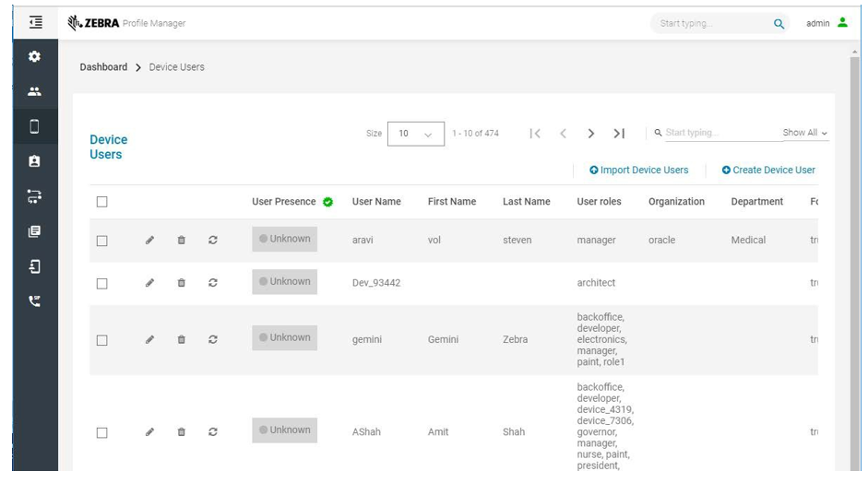This screenshot has height=483, width=868.
Task: Expand the Show All filter dropdown
Action: (804, 134)
